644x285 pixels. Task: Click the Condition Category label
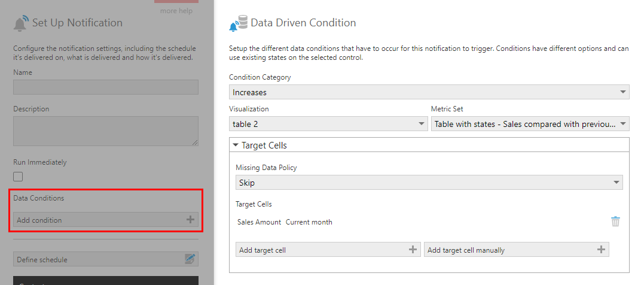[260, 77]
